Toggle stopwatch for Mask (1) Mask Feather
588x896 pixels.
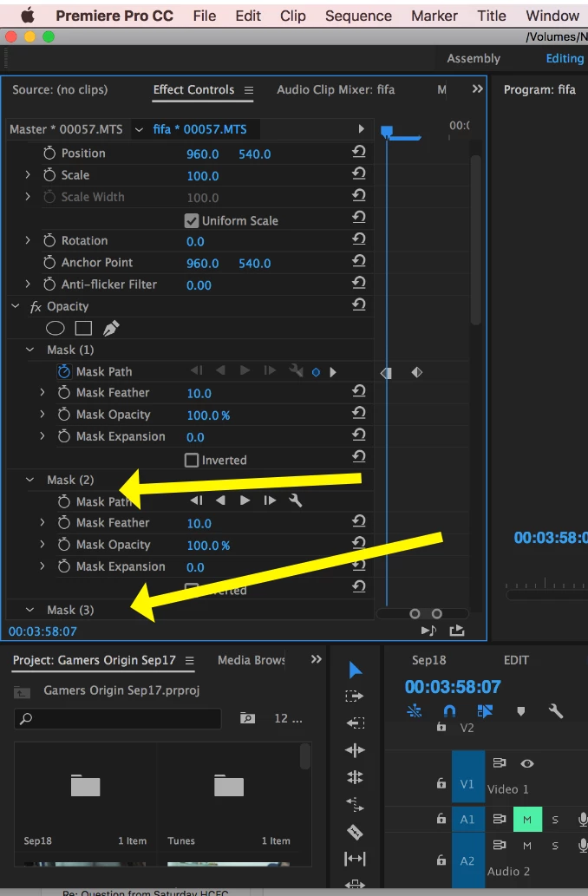point(64,393)
